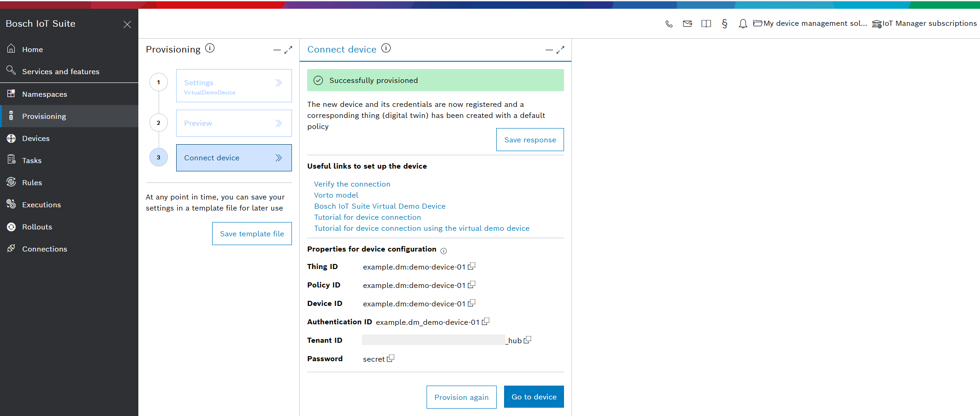
Task: Copy the Authentication ID value
Action: click(486, 322)
